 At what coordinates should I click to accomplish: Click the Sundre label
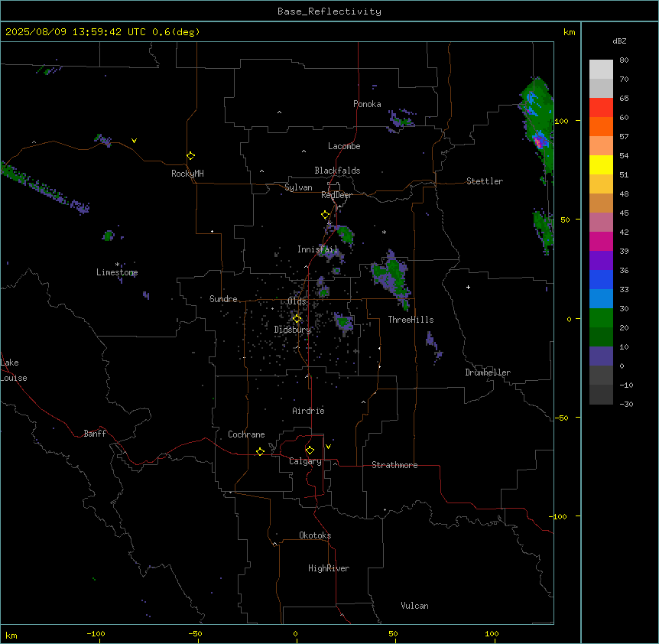[223, 299]
